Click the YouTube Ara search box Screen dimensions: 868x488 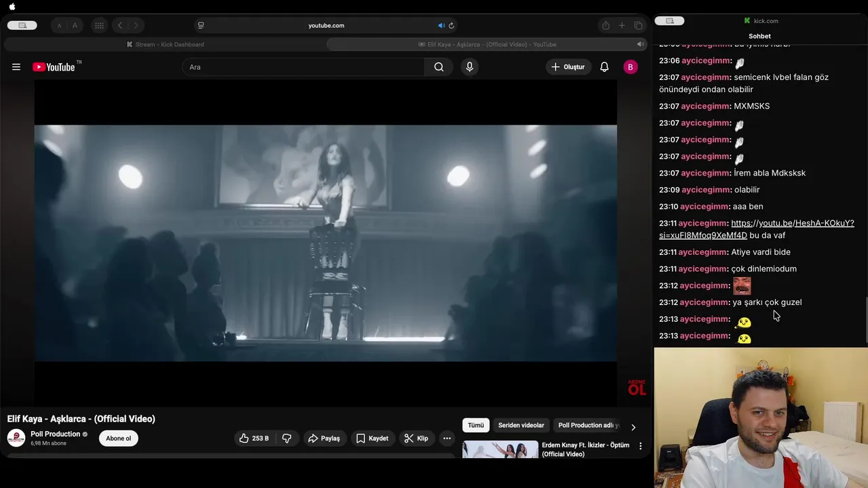tap(303, 67)
